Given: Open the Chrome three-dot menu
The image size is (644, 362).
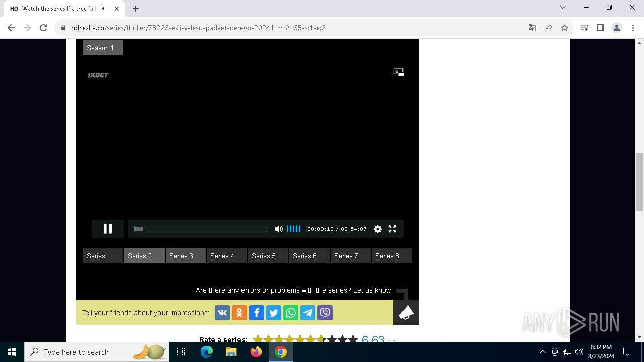Looking at the screenshot, I should coord(633,28).
